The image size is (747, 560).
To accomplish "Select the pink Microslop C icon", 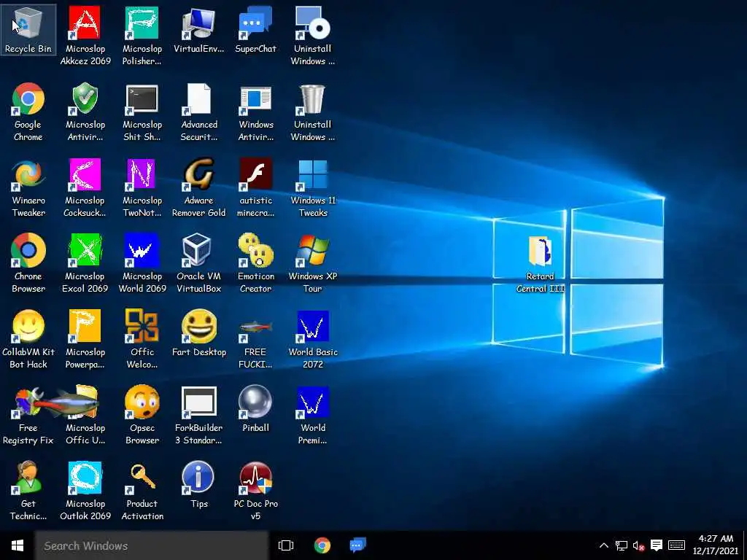I will [x=85, y=187].
